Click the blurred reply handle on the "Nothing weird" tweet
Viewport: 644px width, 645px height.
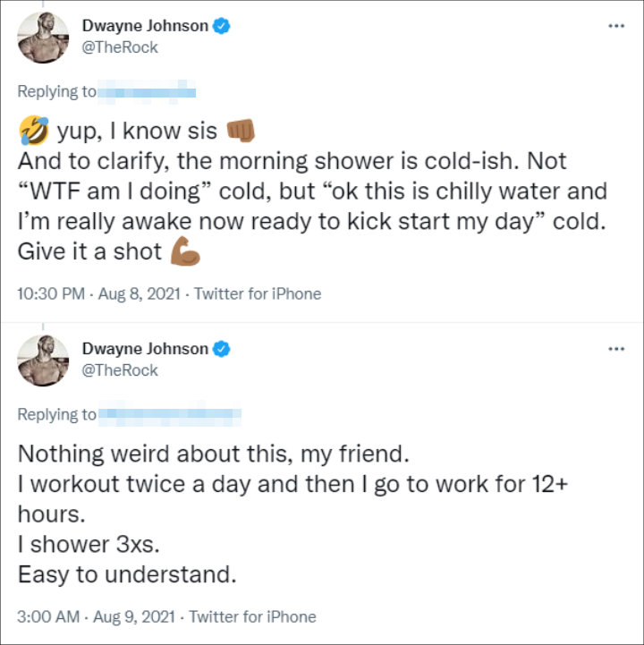click(x=169, y=414)
